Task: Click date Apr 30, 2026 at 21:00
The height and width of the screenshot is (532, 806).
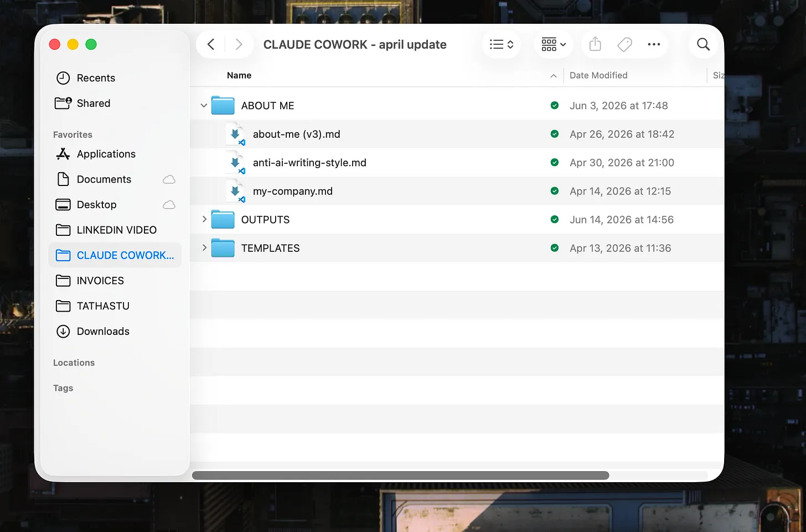Action: 622,163
